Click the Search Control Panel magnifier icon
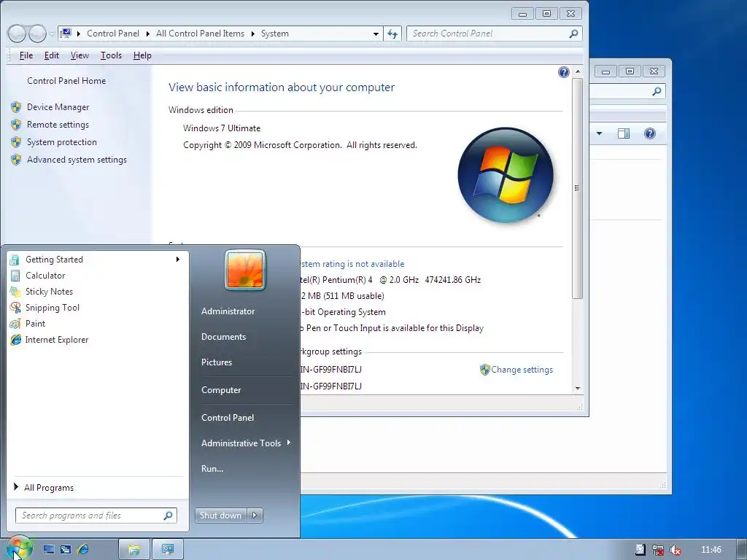 tap(573, 34)
